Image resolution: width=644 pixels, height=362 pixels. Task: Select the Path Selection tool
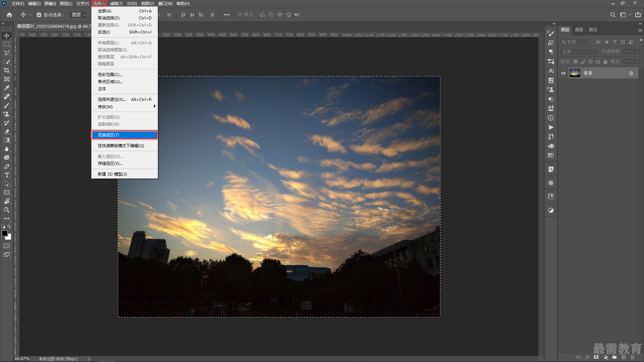pyautogui.click(x=7, y=184)
